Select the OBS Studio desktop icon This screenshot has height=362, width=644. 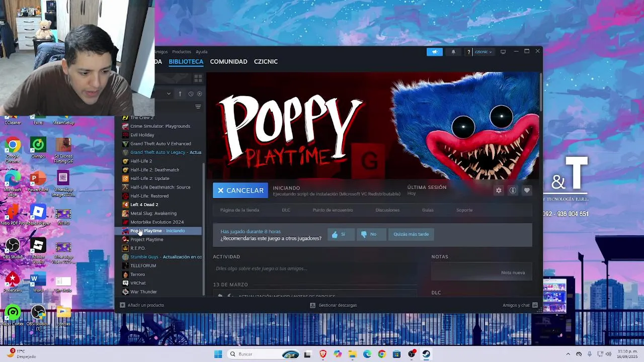click(x=13, y=249)
